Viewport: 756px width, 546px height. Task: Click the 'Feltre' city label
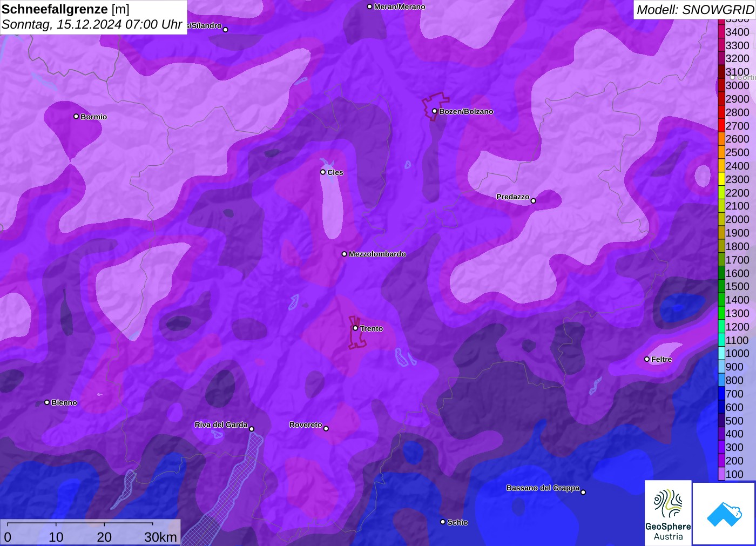point(662,359)
